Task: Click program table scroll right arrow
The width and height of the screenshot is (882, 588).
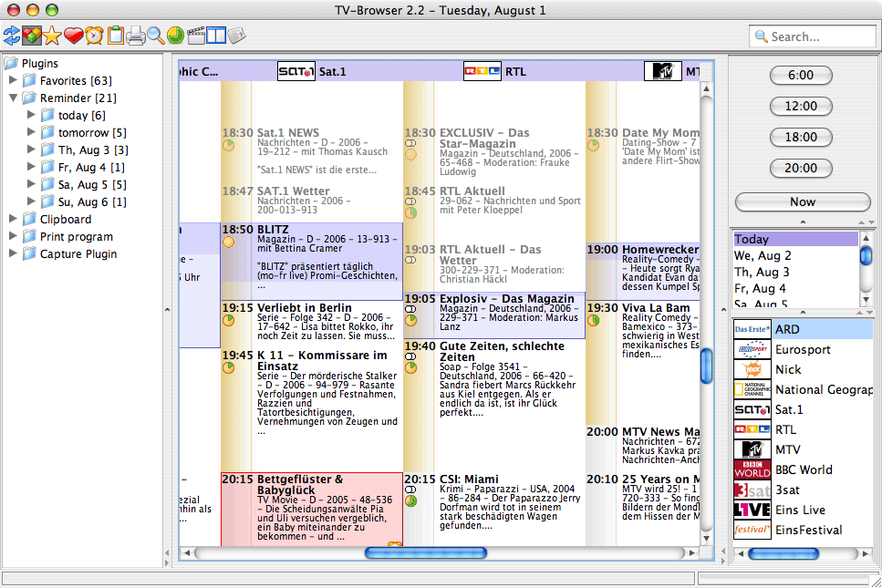Action: pos(692,553)
